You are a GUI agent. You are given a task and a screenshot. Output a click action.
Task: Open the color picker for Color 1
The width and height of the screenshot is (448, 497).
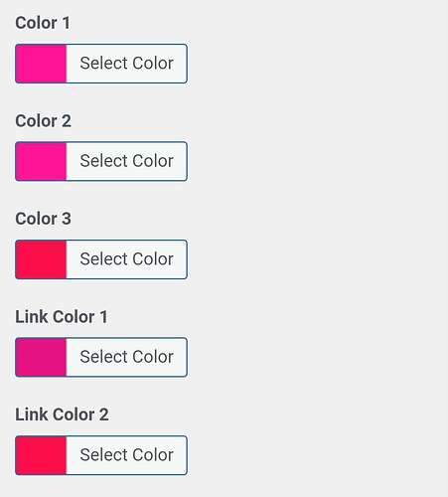[x=101, y=64]
